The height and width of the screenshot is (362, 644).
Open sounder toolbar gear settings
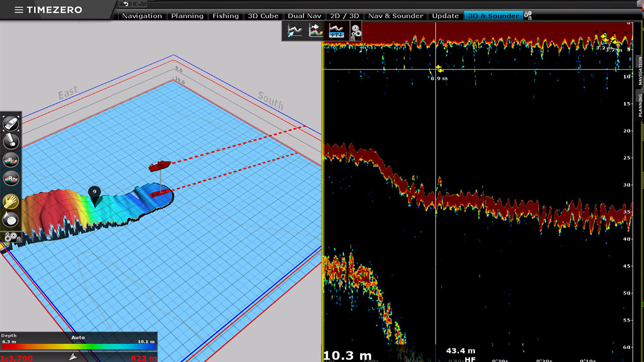tap(356, 31)
